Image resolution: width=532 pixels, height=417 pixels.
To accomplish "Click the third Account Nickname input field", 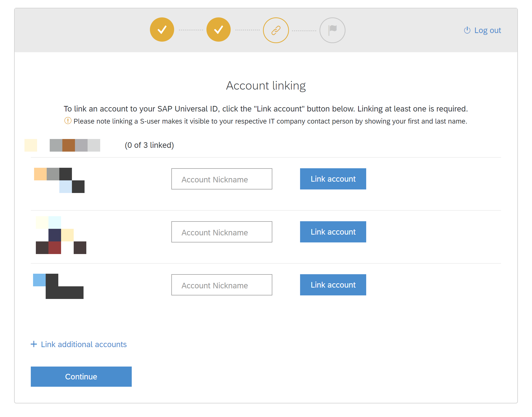I will point(222,285).
